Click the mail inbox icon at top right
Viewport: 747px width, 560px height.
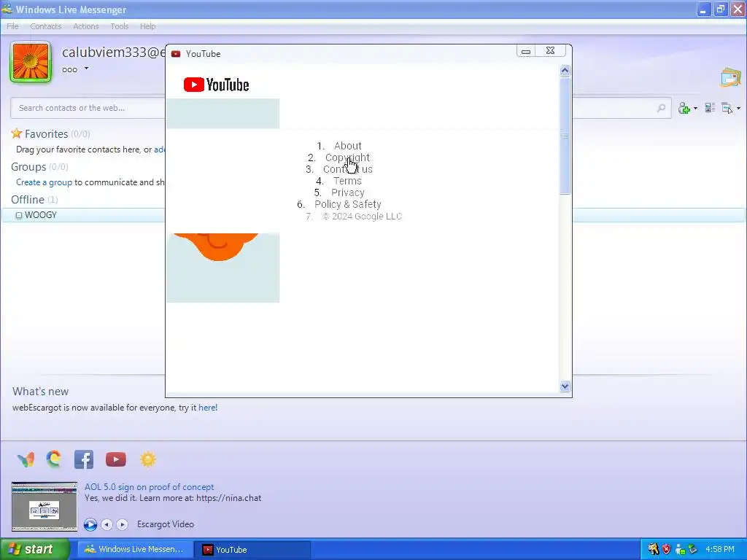[730, 77]
